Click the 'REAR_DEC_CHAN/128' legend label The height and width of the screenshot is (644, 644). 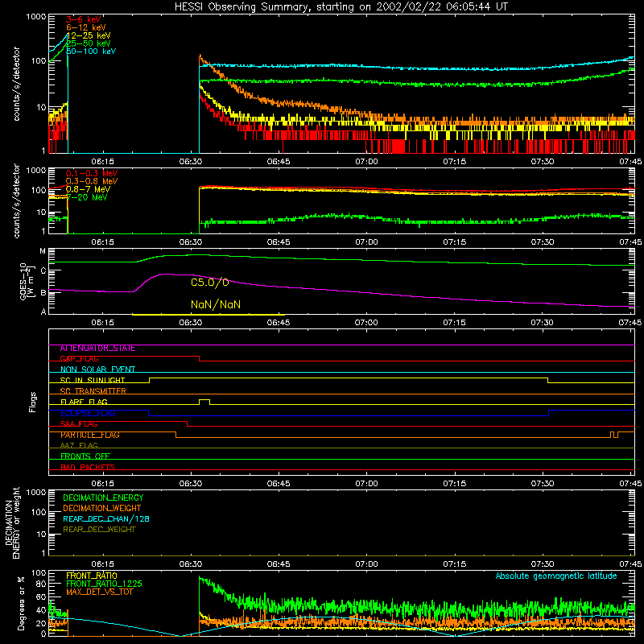(106, 519)
